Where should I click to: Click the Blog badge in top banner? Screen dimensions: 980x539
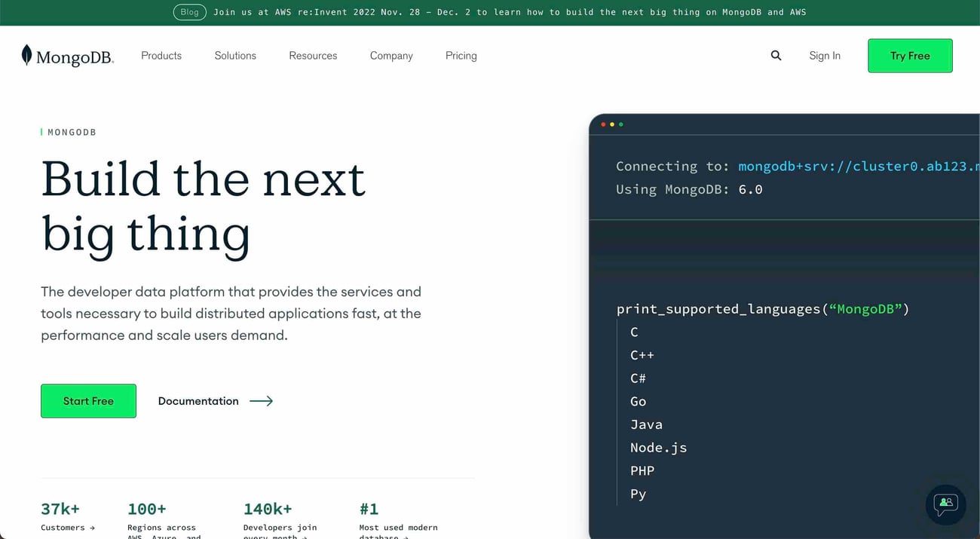(x=189, y=12)
